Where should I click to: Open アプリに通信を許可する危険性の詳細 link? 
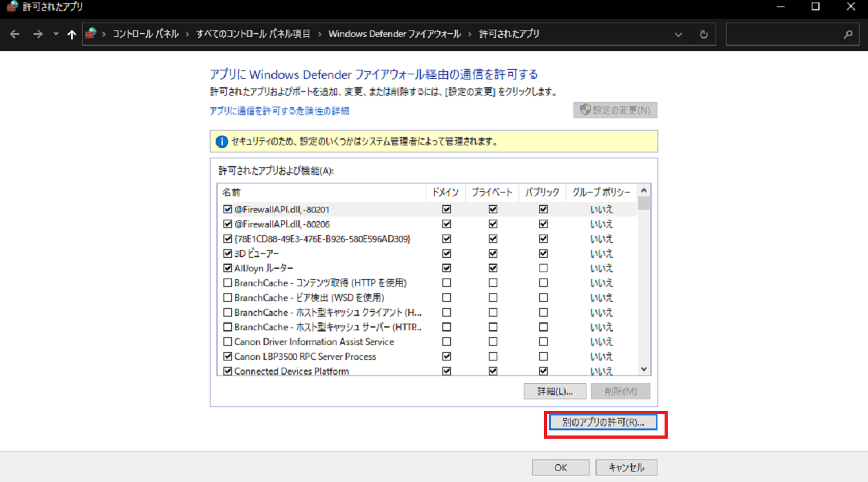coord(280,110)
